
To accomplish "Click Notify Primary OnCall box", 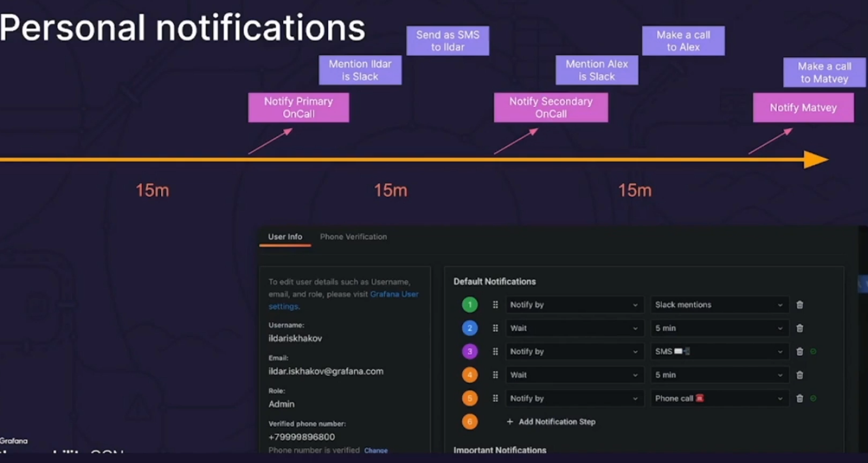I will tap(299, 108).
